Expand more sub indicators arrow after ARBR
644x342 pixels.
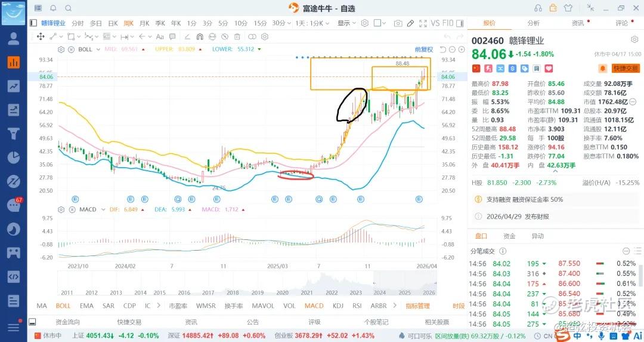395,306
